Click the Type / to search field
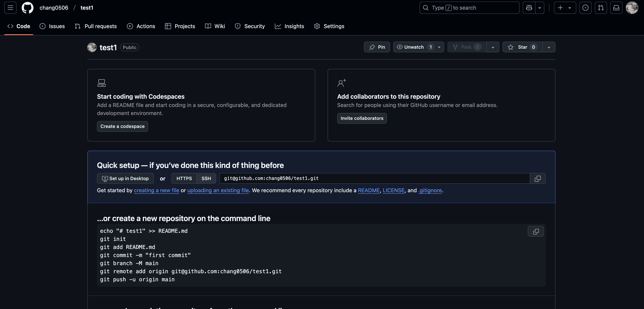Screen dimensions: 644x309 tap(469, 8)
